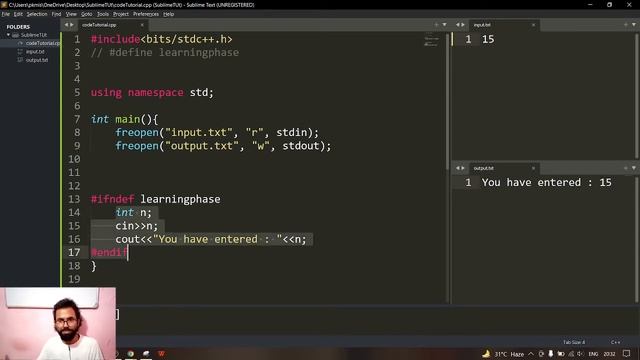Click the freopen input.txt line
This screenshot has height=360, width=640.
tap(217, 133)
